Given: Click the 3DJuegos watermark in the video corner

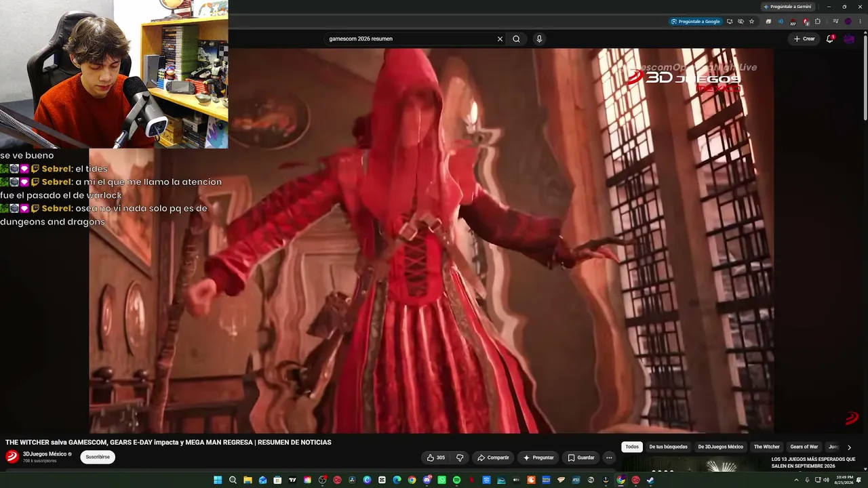Looking at the screenshot, I should (852, 418).
